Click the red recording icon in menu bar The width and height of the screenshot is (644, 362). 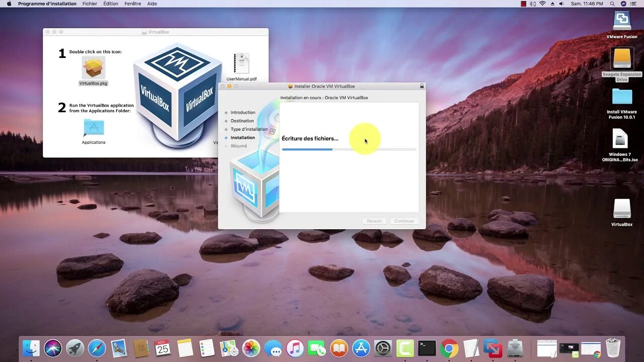[523, 4]
